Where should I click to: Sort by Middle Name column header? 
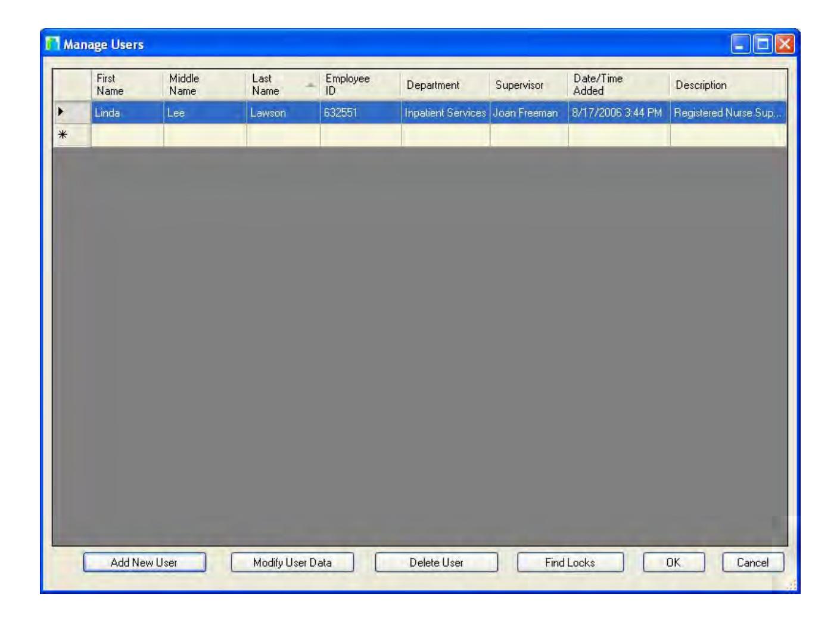205,85
